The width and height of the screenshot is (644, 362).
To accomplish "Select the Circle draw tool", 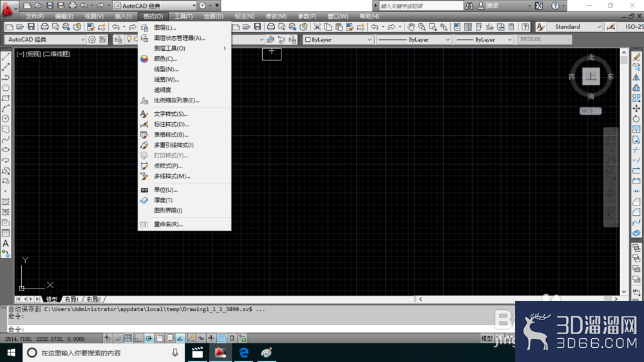I will click(x=6, y=119).
